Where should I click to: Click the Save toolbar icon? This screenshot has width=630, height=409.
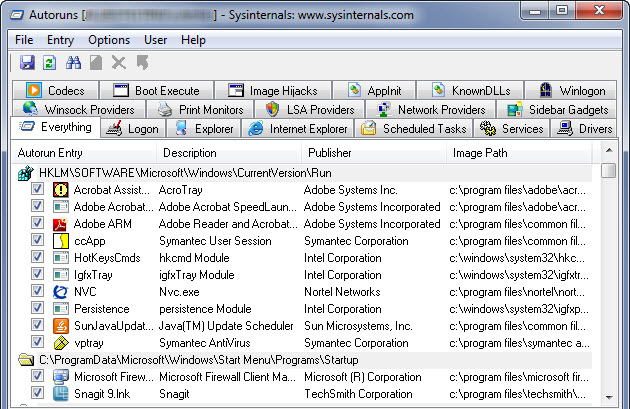pyautogui.click(x=27, y=63)
